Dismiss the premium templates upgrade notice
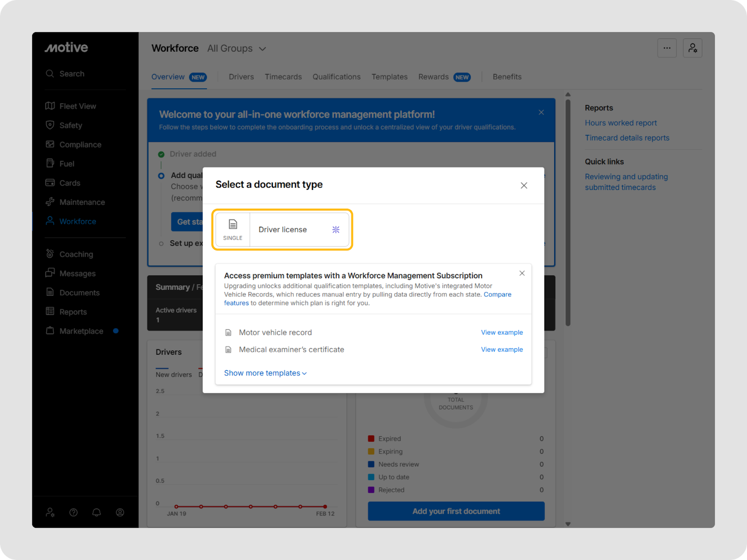Viewport: 747px width, 560px height. tap(522, 273)
